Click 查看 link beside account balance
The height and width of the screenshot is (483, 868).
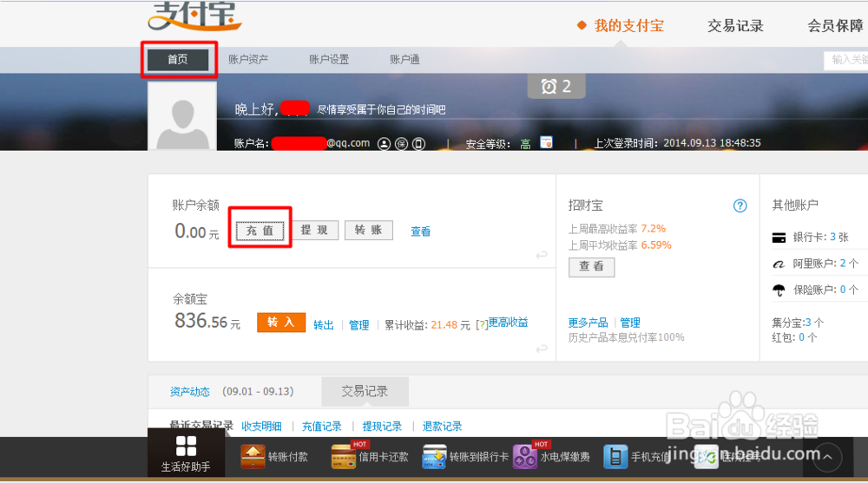421,232
